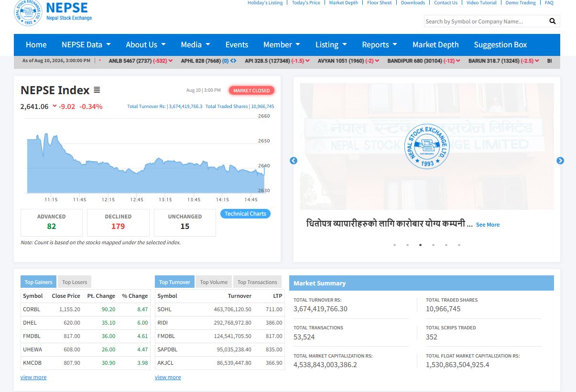Viewport: 576px width, 392px height.
Task: Open Demo Trading link
Action: [x=521, y=3]
